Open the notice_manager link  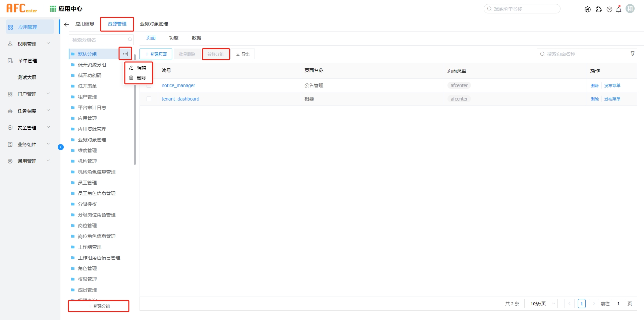pyautogui.click(x=178, y=85)
